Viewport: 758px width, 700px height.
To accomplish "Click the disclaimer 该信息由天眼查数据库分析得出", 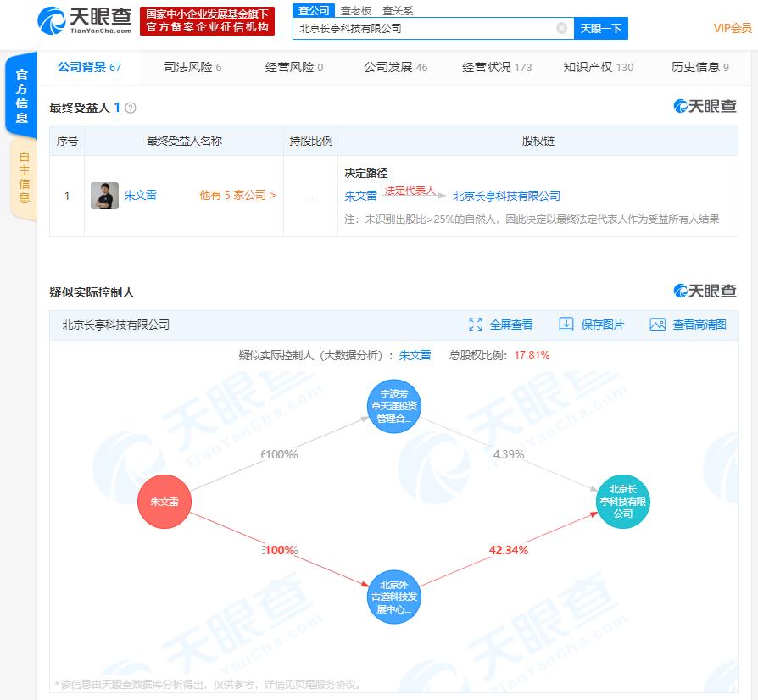I will (x=208, y=684).
